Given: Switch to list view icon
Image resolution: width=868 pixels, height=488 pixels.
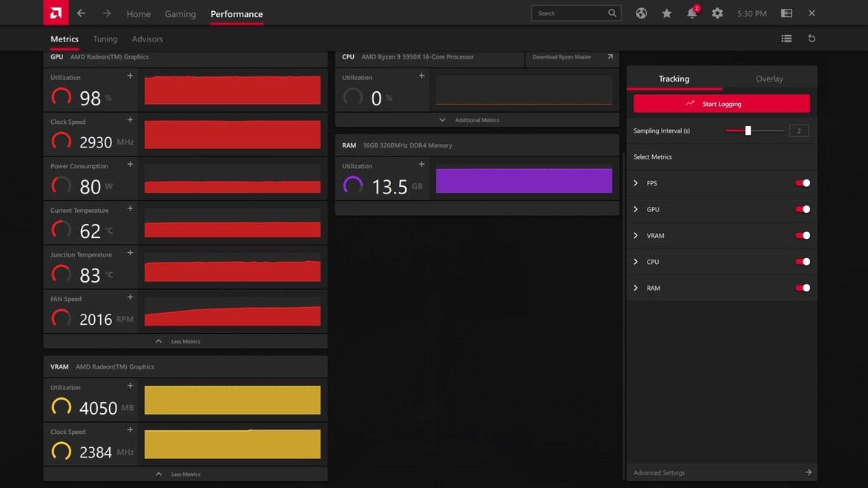Looking at the screenshot, I should (786, 38).
